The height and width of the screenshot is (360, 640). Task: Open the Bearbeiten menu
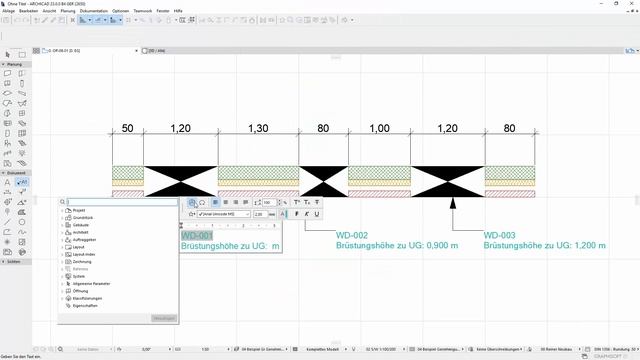click(29, 11)
